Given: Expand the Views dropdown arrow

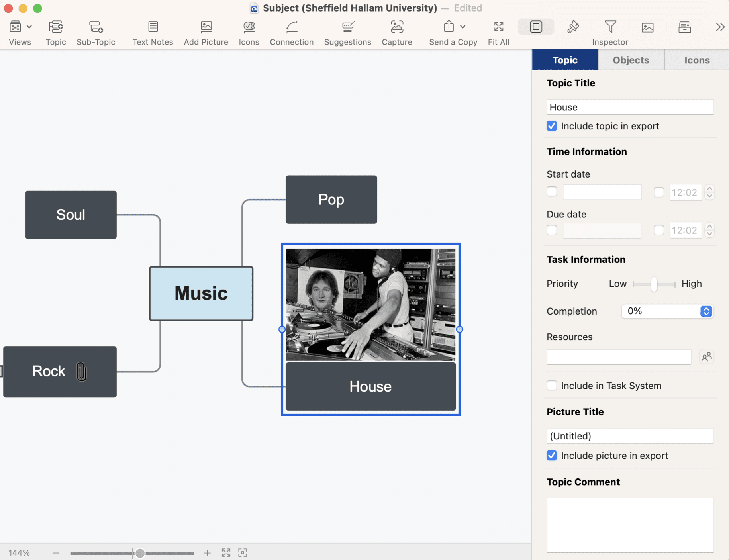Looking at the screenshot, I should click(x=29, y=27).
